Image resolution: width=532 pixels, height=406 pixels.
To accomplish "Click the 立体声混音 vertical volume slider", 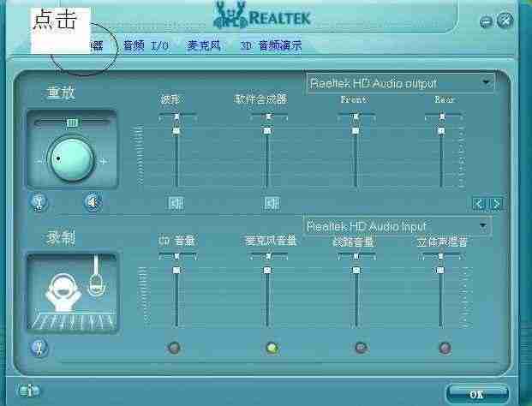I will 440,296.
